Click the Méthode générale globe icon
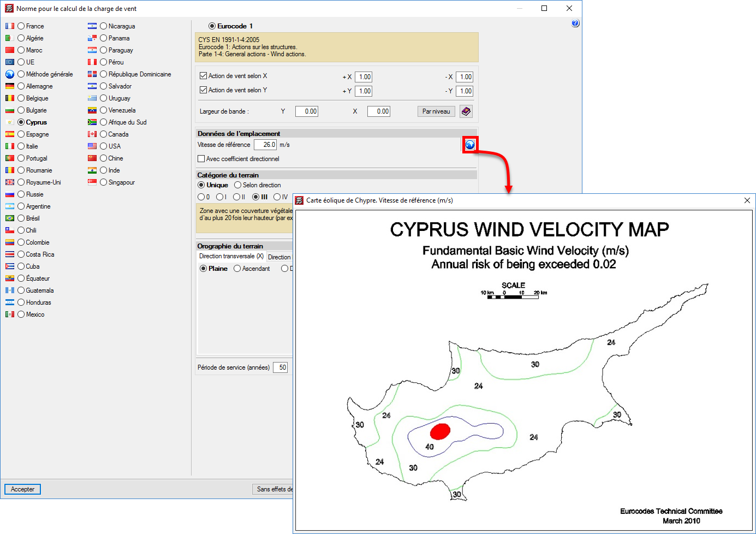The width and height of the screenshot is (756, 534). [10, 74]
